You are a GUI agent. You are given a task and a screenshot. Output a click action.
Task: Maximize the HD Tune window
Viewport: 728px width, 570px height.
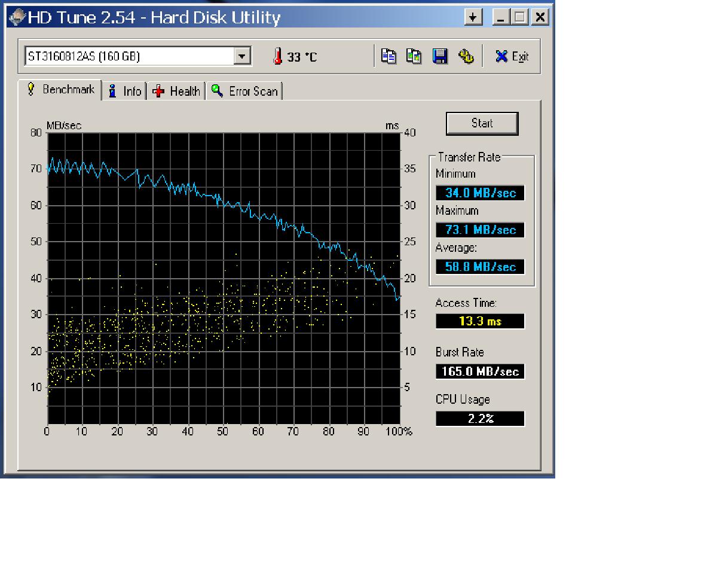tap(520, 17)
